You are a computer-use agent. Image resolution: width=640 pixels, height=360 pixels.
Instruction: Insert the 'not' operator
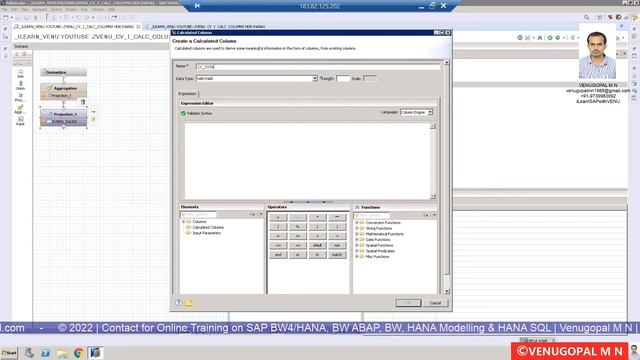tap(337, 245)
